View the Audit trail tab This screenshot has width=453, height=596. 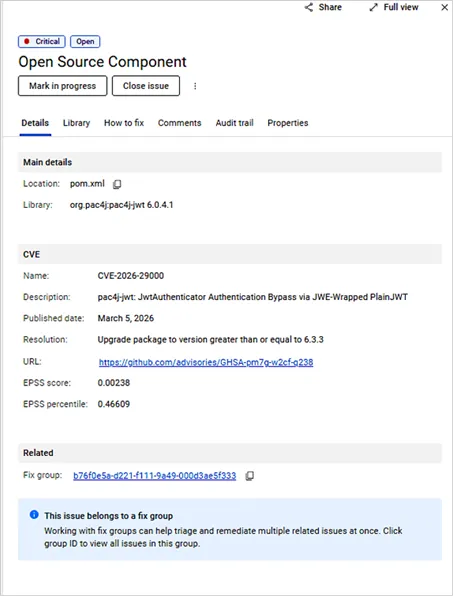(234, 123)
